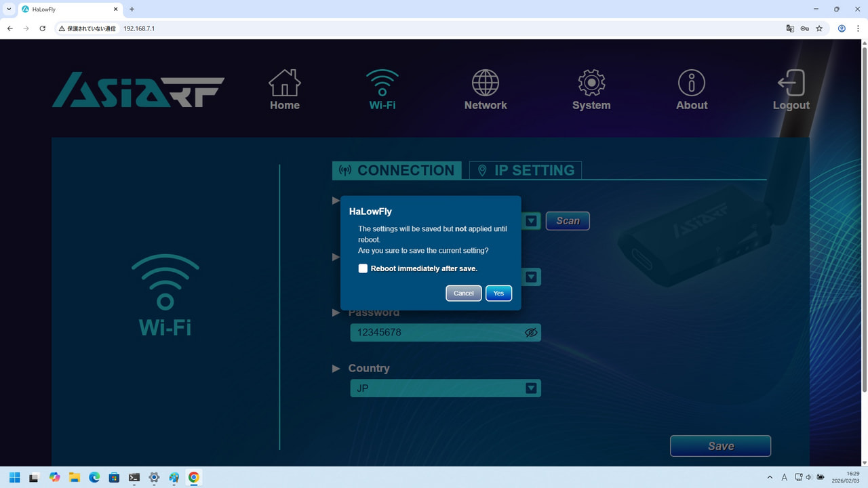Expand the dropdown above Password field
The height and width of the screenshot is (488, 868).
[x=531, y=277]
